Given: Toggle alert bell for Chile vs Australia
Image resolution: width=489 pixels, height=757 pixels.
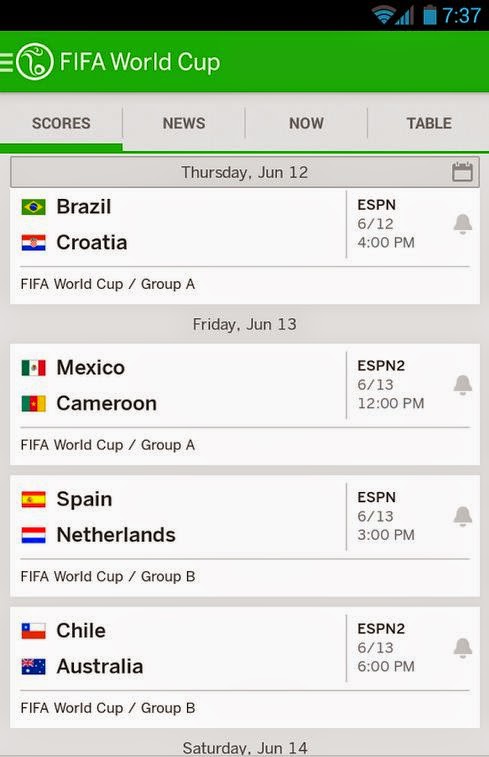Looking at the screenshot, I should [x=462, y=648].
